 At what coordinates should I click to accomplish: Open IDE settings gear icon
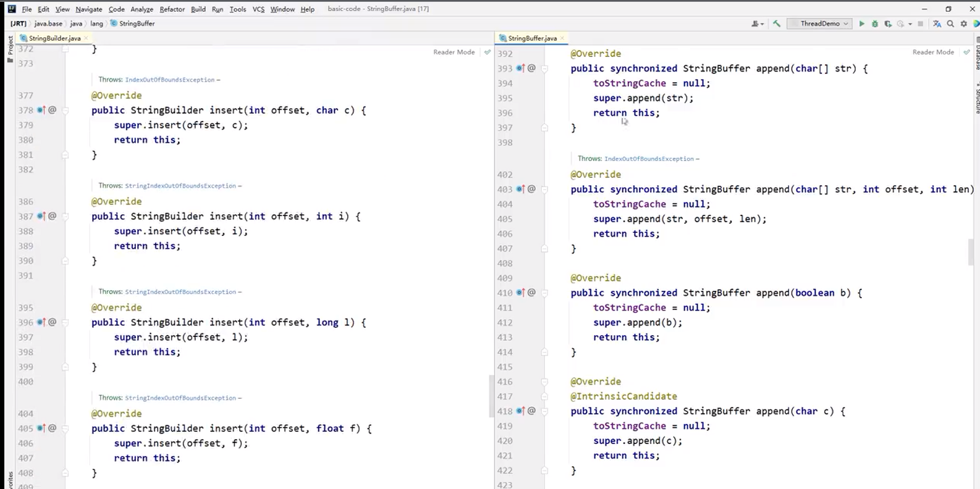pos(963,23)
